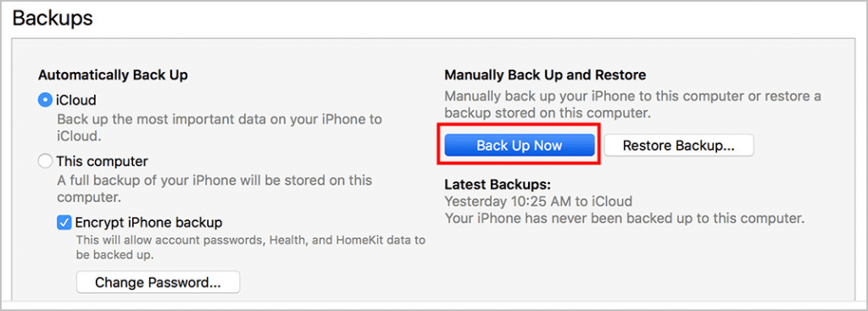Click the Restore Backup button
The width and height of the screenshot is (868, 311).
click(x=679, y=146)
